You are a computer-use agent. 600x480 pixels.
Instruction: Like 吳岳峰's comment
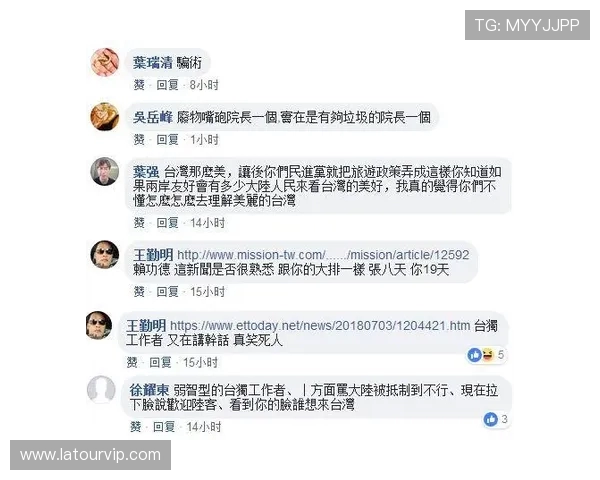139,139
